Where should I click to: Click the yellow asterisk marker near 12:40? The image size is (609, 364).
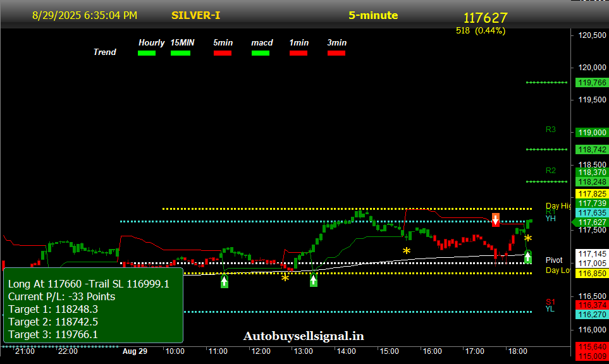pyautogui.click(x=285, y=277)
